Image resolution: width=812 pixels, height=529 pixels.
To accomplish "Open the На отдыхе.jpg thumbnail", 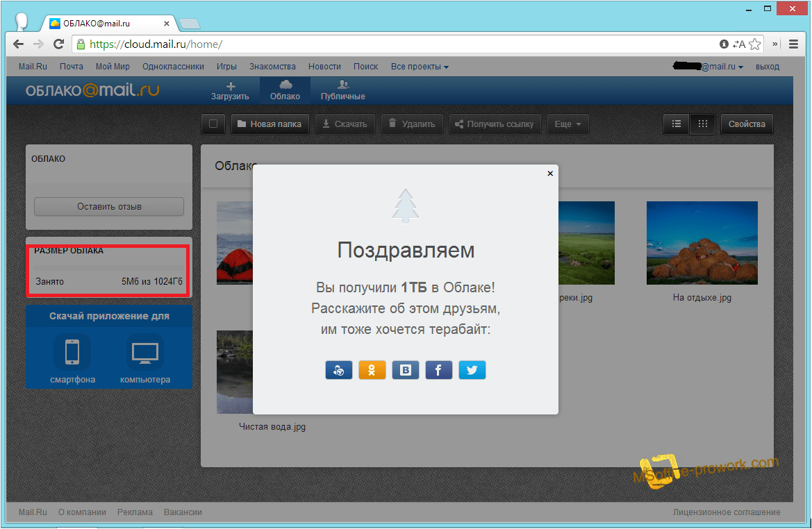I will tap(702, 243).
